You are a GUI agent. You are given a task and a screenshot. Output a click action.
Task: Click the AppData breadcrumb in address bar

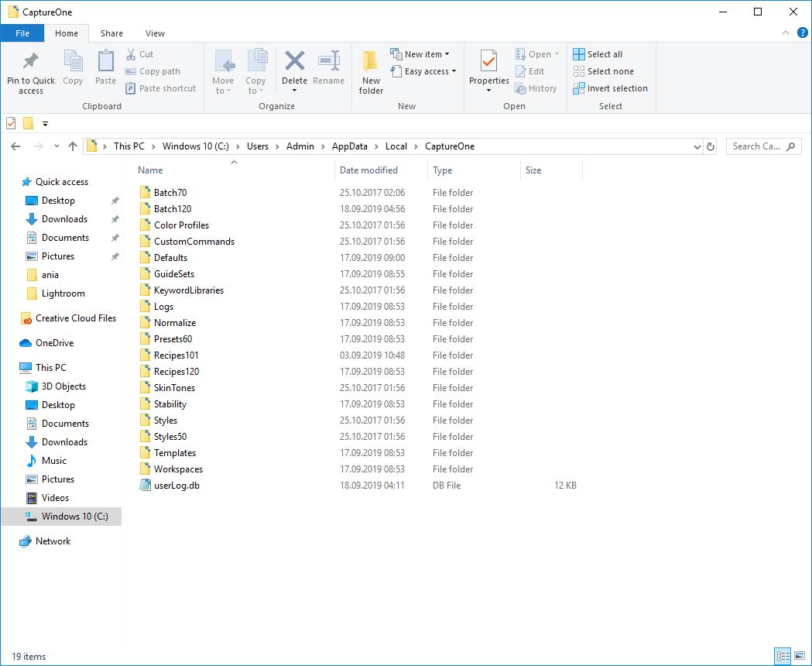point(349,146)
